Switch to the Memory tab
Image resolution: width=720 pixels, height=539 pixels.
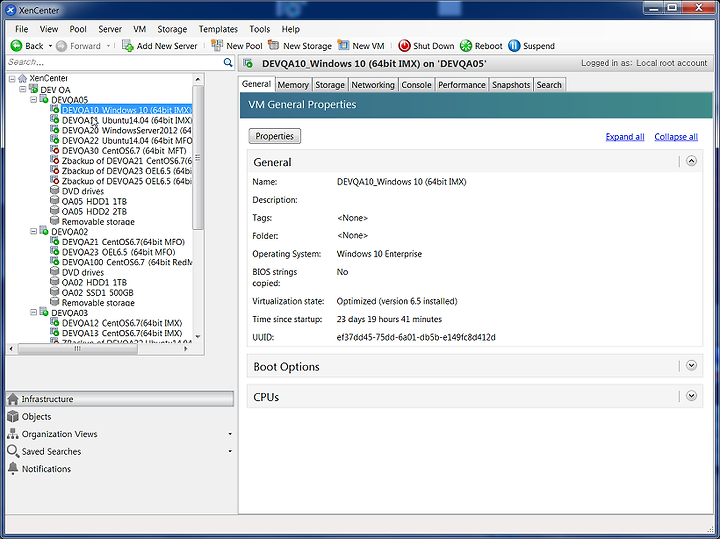293,85
